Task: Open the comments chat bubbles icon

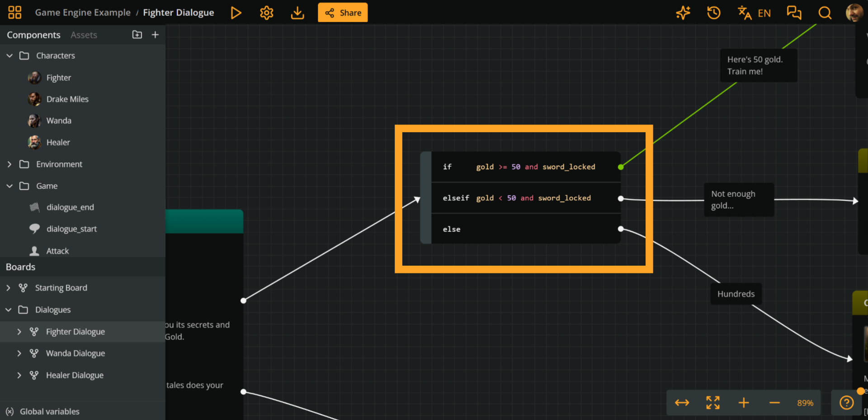Action: click(x=794, y=13)
